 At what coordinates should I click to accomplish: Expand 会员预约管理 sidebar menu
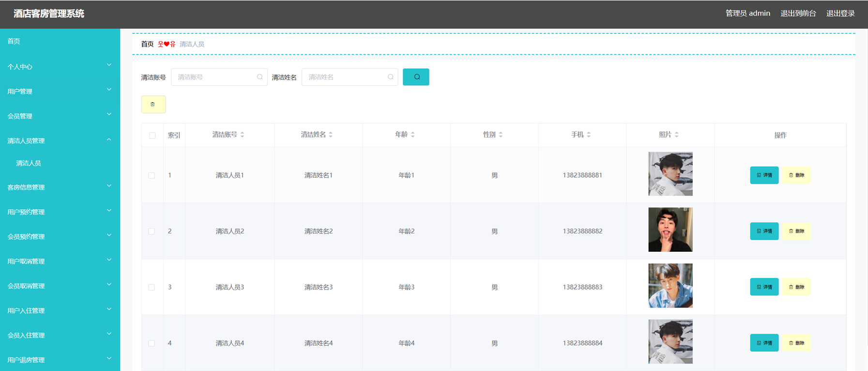(60, 237)
